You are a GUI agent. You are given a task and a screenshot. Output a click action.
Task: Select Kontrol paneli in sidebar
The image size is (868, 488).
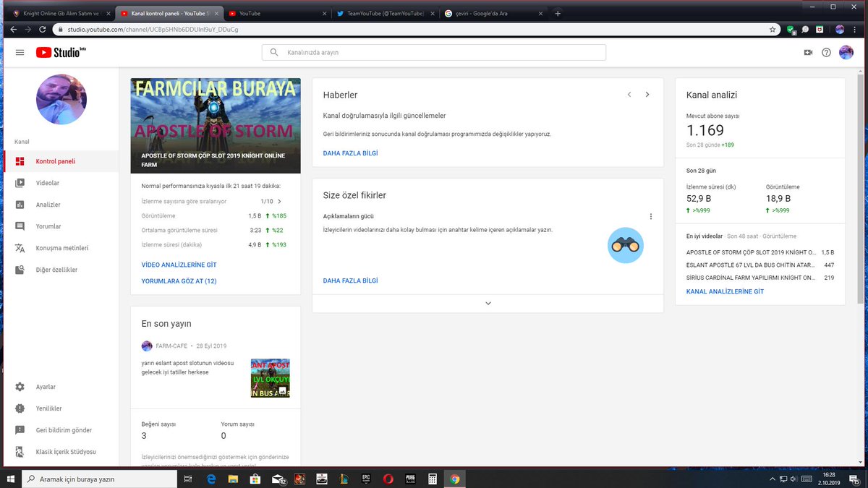61,161
